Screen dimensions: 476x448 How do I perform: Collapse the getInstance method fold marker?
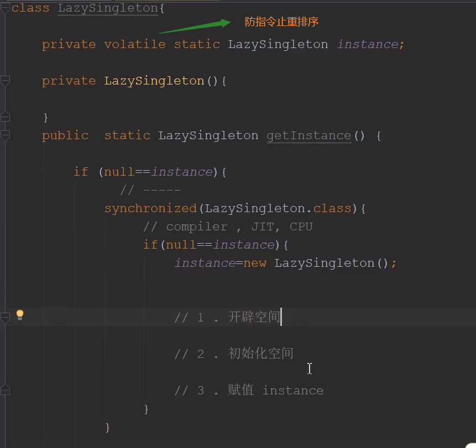tap(5, 135)
